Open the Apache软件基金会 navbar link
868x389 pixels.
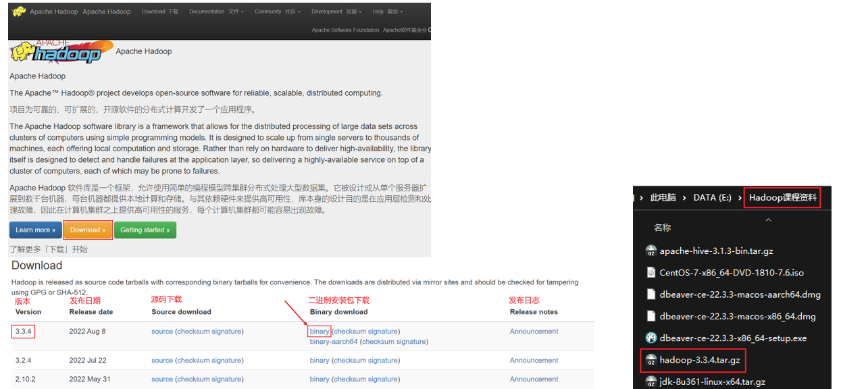(x=405, y=30)
